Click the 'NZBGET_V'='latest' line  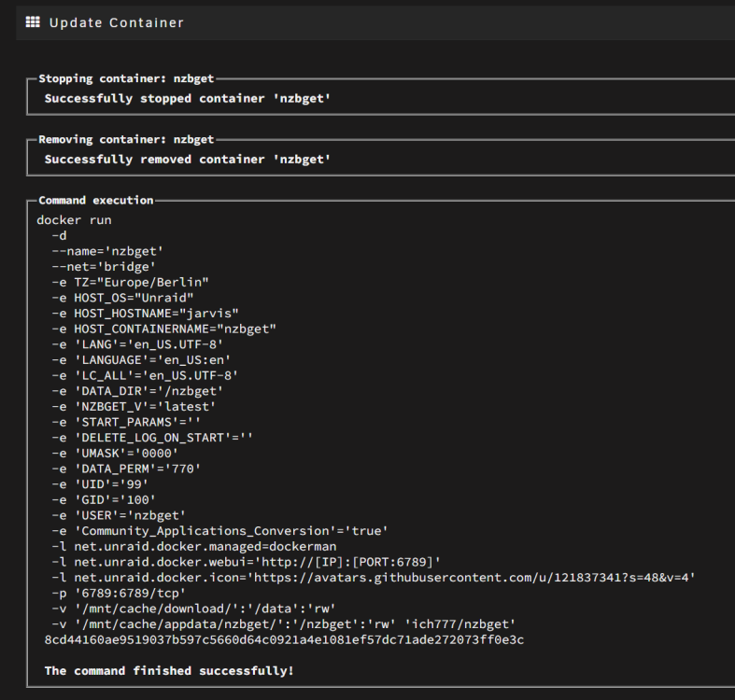coord(134,406)
